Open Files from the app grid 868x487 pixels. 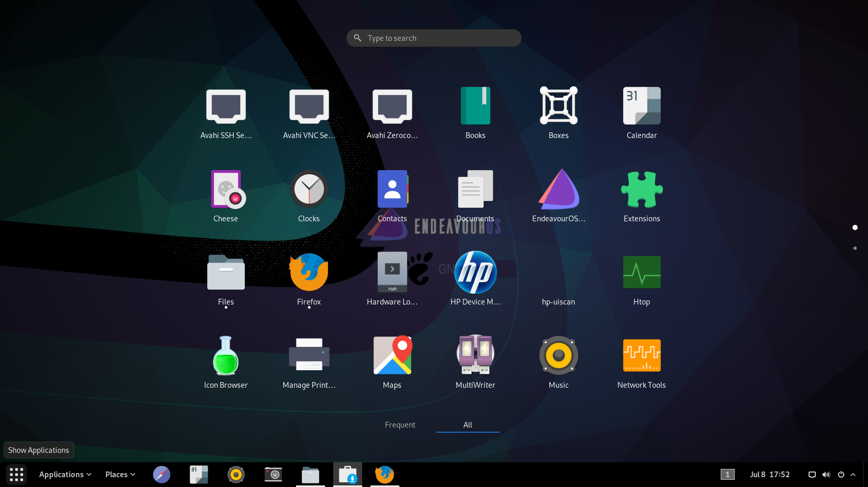point(226,279)
